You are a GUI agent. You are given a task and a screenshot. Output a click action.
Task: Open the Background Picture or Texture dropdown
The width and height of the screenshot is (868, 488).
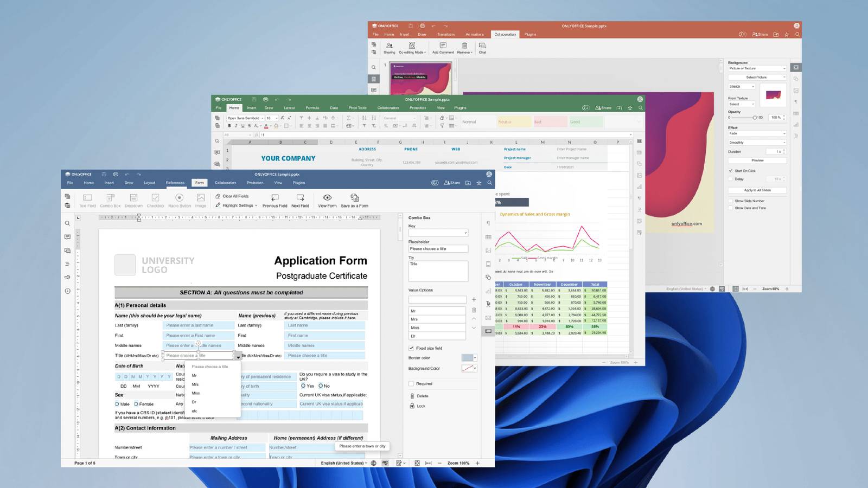tap(757, 68)
